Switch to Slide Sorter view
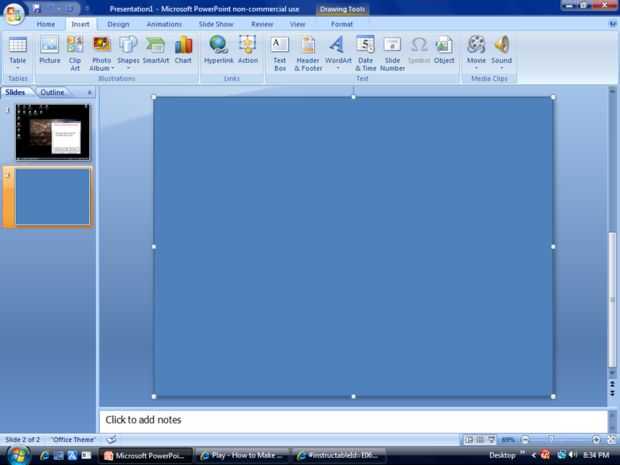The height and width of the screenshot is (465, 620). coord(480,439)
